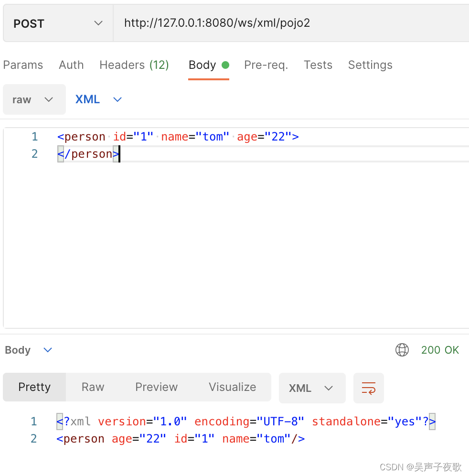This screenshot has width=469, height=476.
Task: Select the Preview response view
Action: tap(156, 387)
